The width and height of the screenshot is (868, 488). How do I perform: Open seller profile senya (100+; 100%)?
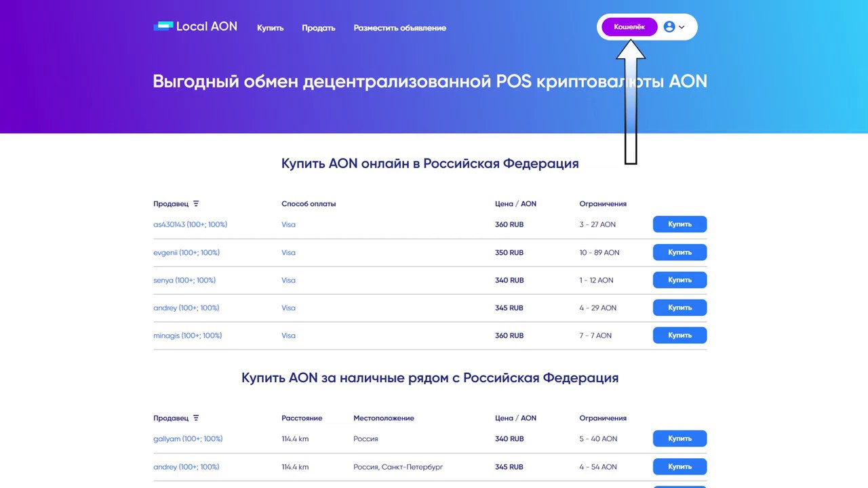pos(184,280)
